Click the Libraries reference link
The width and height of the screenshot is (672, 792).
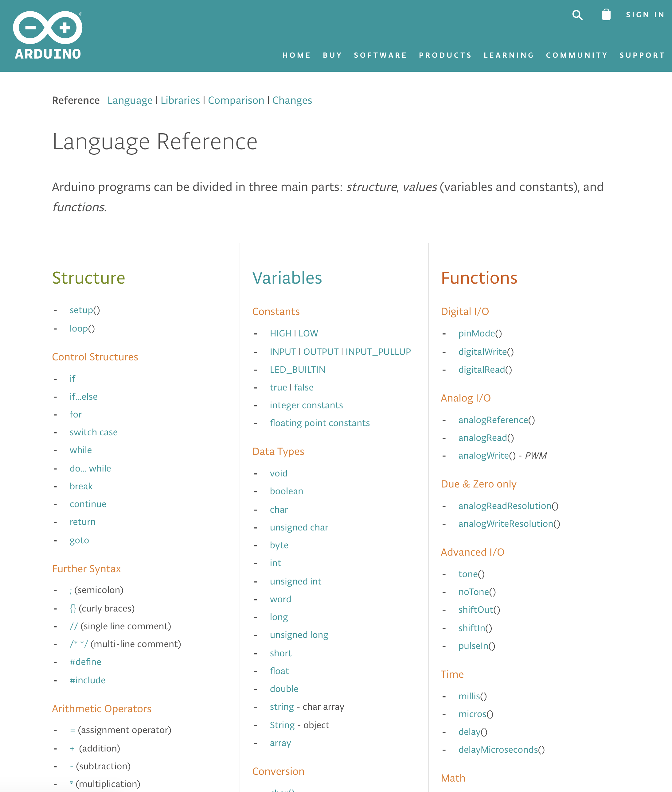(180, 99)
